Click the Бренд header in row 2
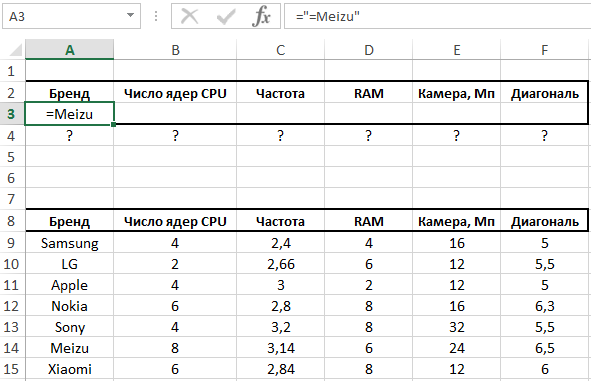The width and height of the screenshot is (591, 381). point(69,93)
